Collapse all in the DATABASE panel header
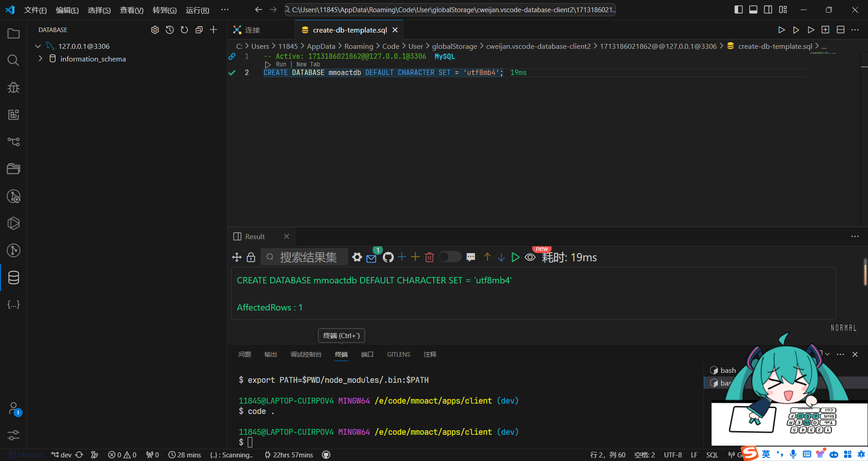The image size is (868, 461). click(x=199, y=30)
